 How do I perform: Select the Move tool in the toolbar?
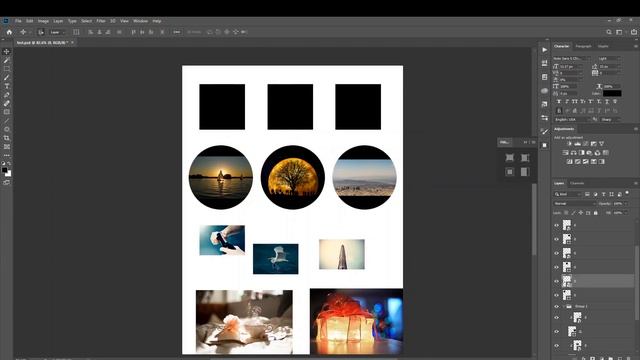pos(7,52)
